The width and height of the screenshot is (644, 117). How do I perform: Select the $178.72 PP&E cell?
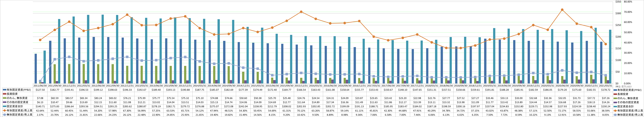606,90
